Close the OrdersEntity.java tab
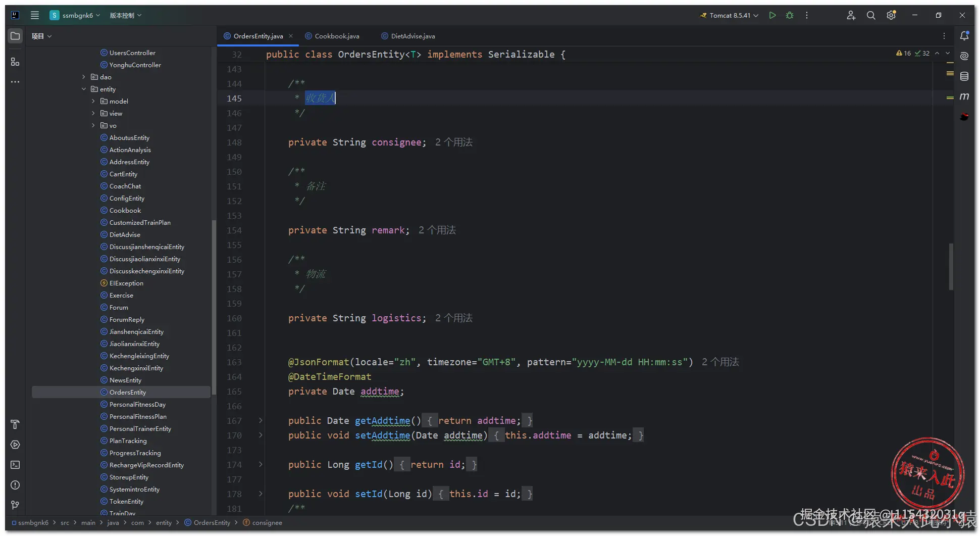Image resolution: width=980 pixels, height=536 pixels. [x=291, y=36]
